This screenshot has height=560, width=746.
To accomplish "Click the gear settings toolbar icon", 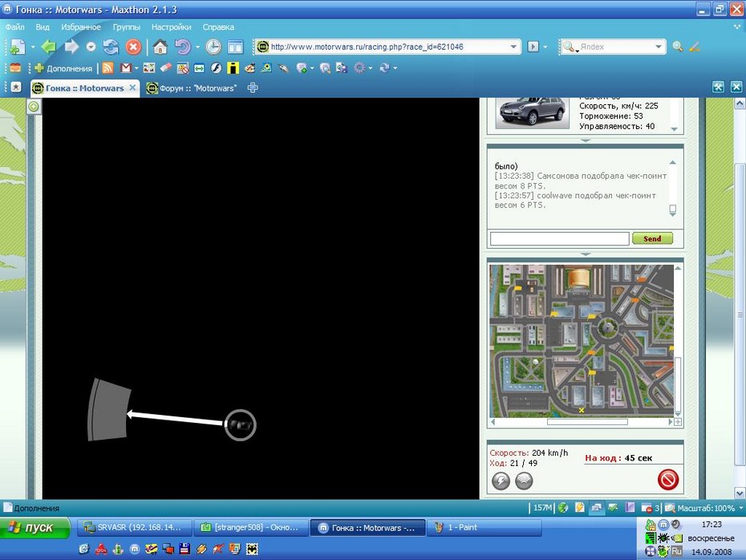I will click(x=359, y=68).
